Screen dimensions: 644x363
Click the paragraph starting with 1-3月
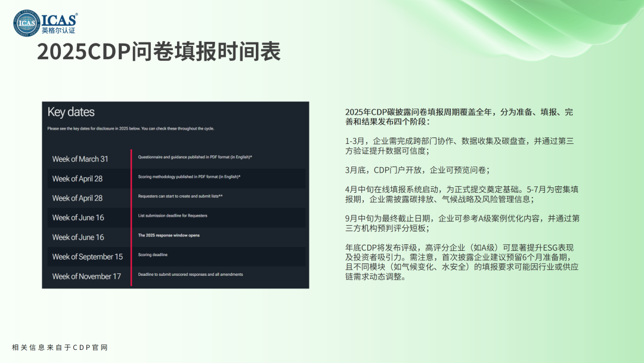point(459,146)
